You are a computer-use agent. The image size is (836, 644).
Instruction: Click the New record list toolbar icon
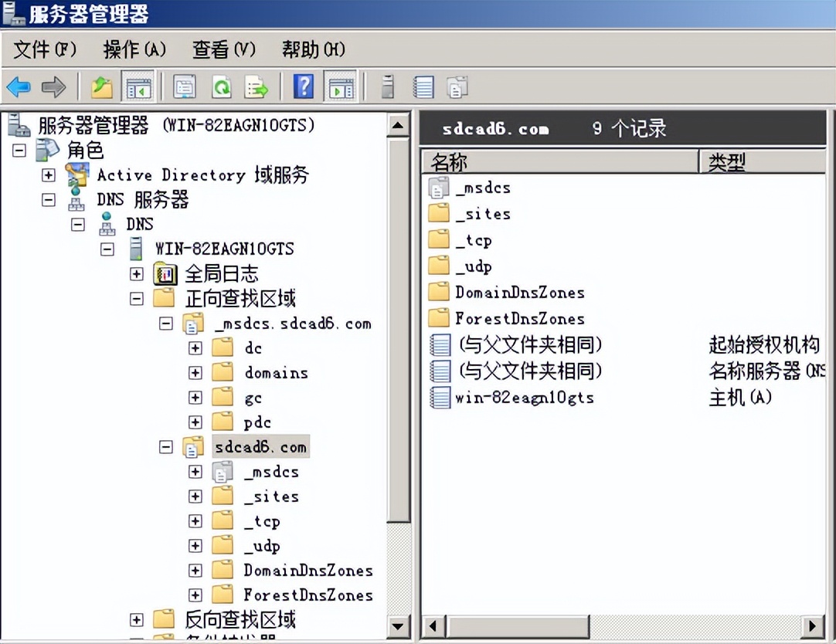423,86
